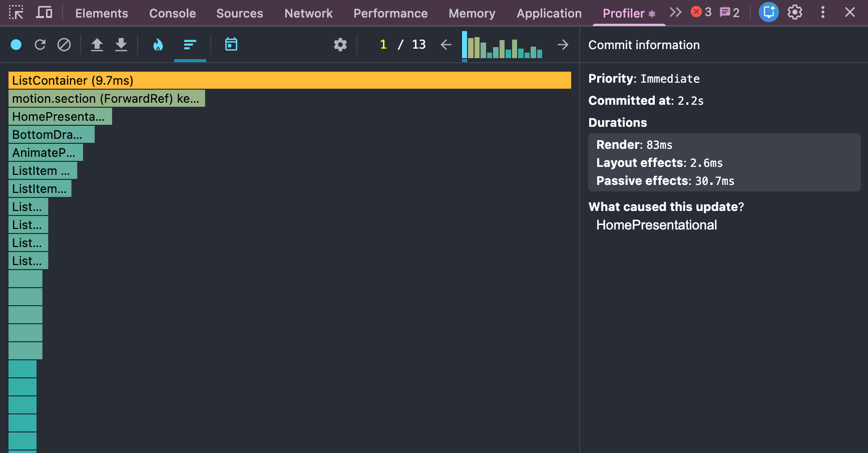
Task: Switch to Flamegraph chart view
Action: point(158,45)
